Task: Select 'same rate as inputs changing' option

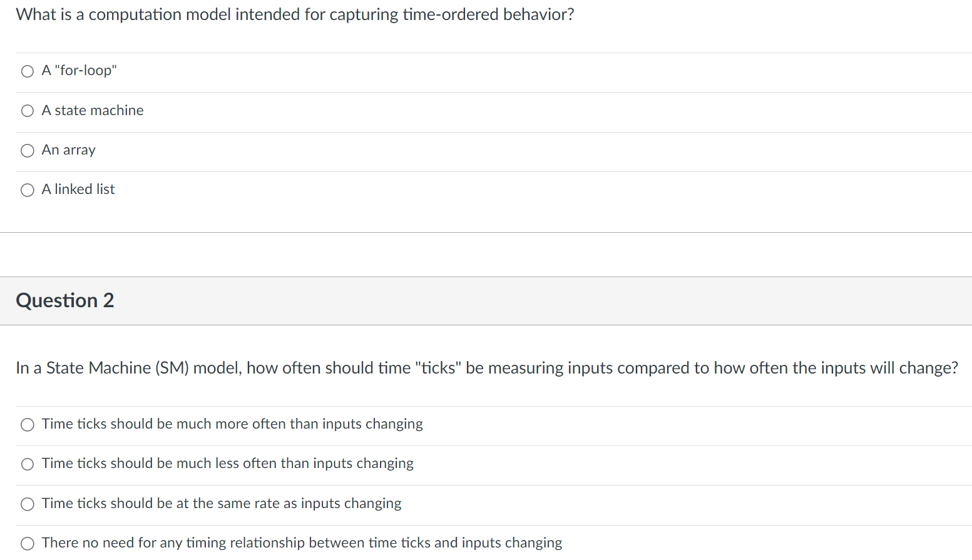Action: pos(28,504)
